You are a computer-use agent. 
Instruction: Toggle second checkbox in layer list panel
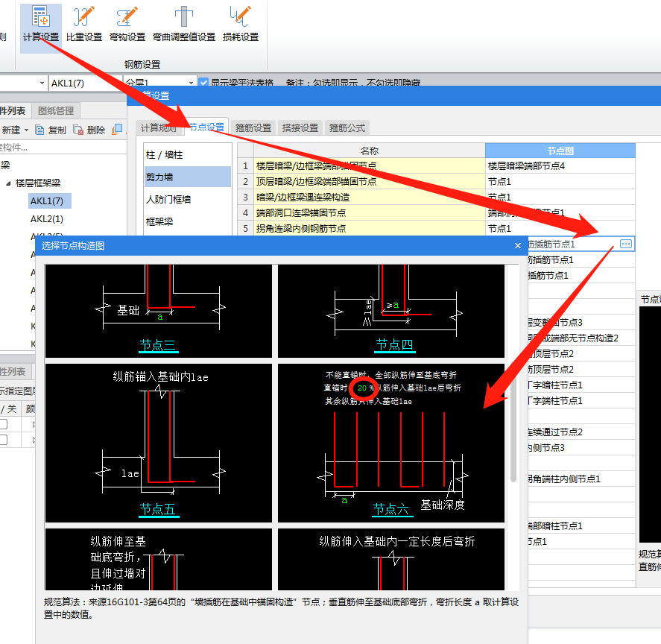pos(4,440)
